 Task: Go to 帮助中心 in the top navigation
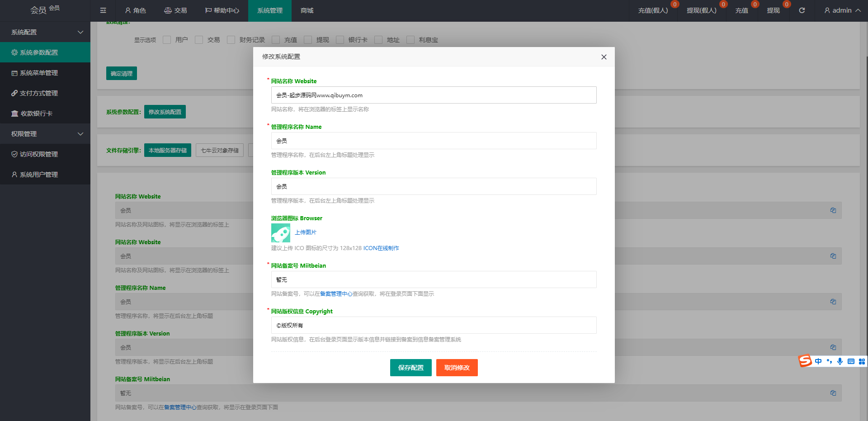(222, 10)
